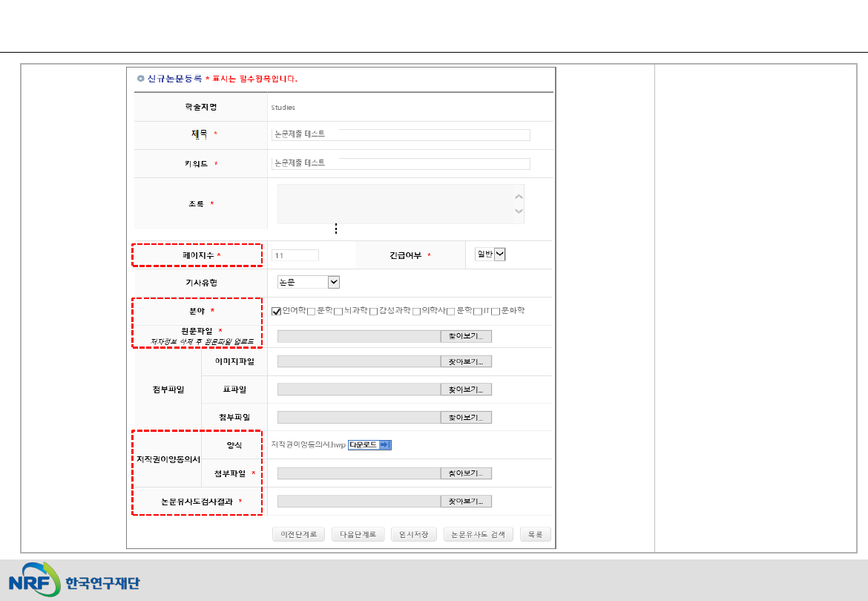Open the 긴급여부 dropdown showing 일반
Viewport: 868px width, 601px height.
[x=490, y=254]
